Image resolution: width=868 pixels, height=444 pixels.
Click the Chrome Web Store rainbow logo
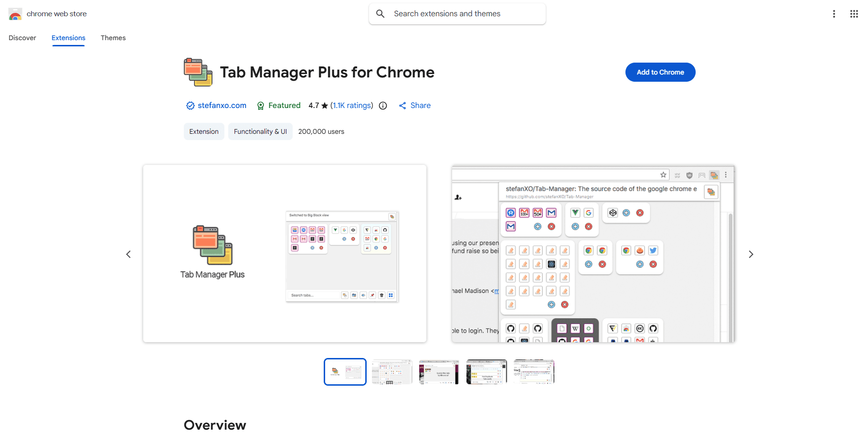pyautogui.click(x=15, y=14)
